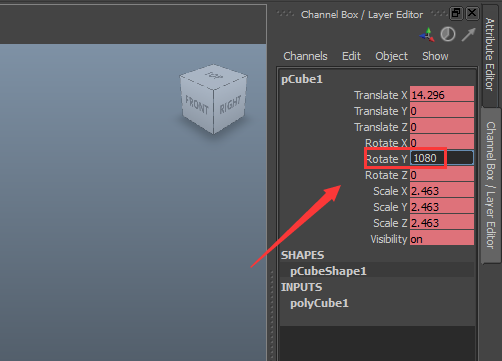This screenshot has width=502, height=361.
Task: Open the Edit menu in Channel Box
Action: click(351, 56)
